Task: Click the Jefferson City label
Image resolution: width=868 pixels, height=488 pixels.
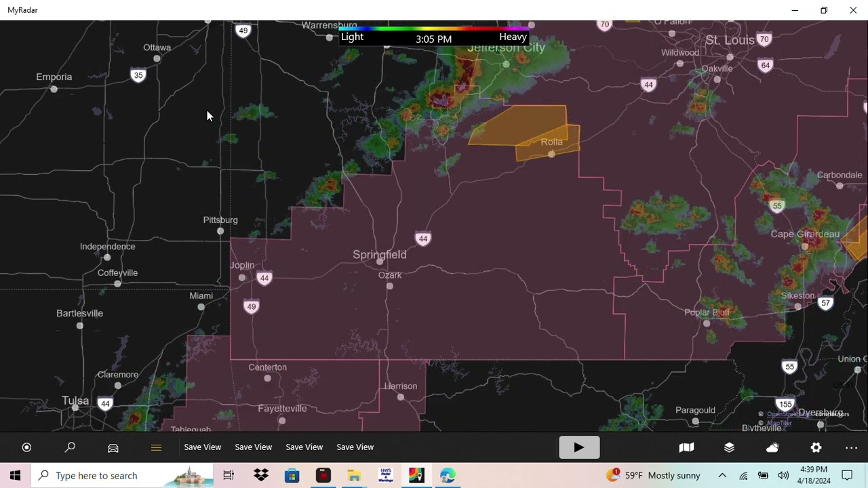Action: pyautogui.click(x=506, y=47)
